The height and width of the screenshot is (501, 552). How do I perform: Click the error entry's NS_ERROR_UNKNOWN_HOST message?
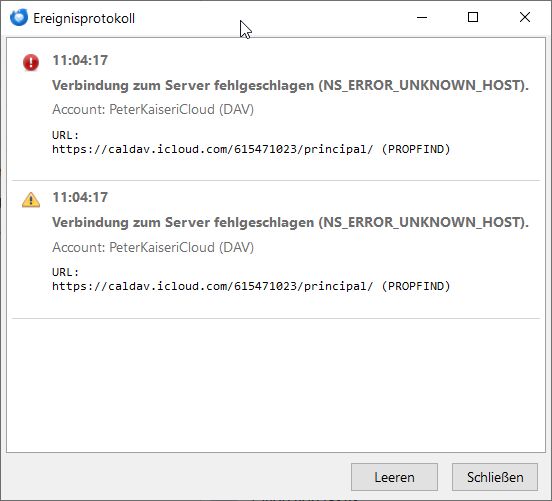click(x=290, y=86)
